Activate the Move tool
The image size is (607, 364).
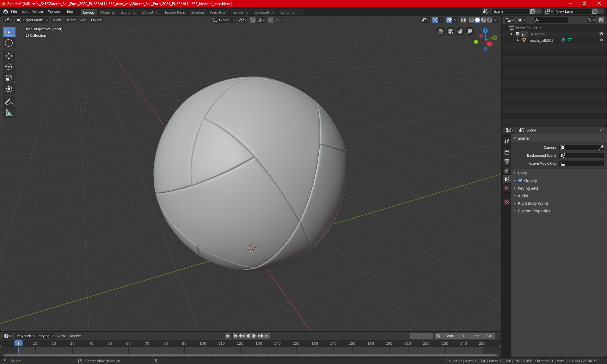9,56
